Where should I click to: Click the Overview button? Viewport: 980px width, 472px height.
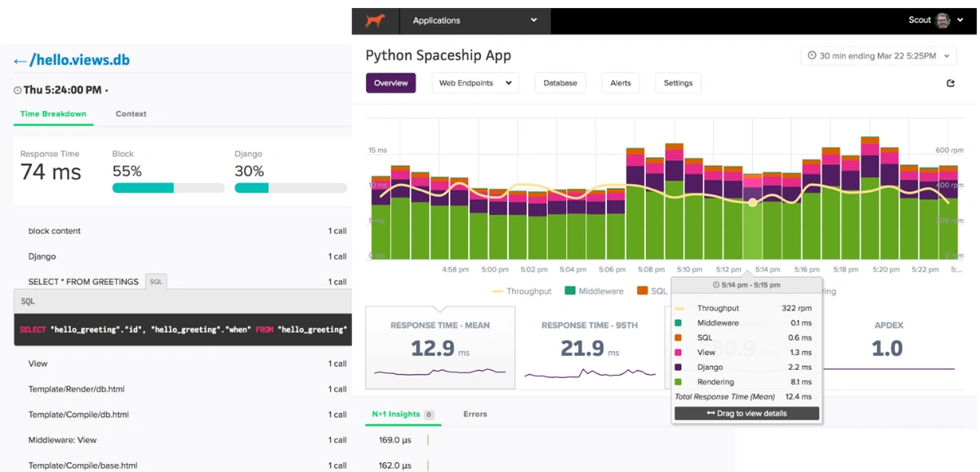pos(391,83)
